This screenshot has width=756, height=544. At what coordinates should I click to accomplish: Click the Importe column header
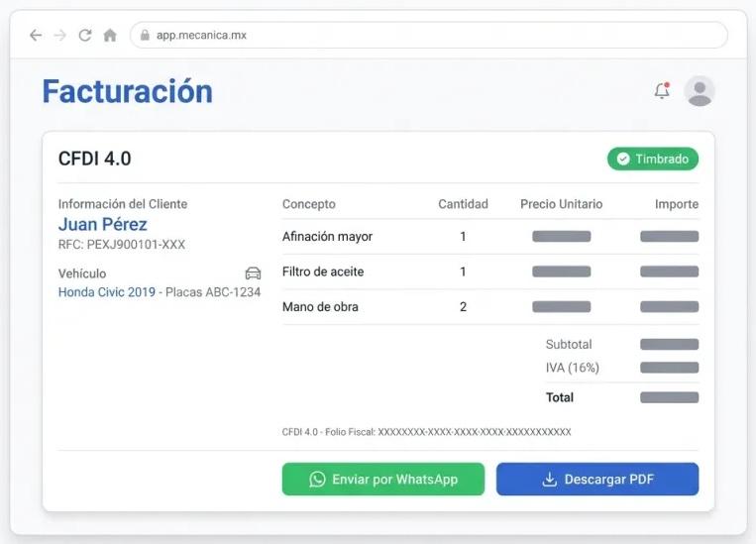tap(677, 204)
